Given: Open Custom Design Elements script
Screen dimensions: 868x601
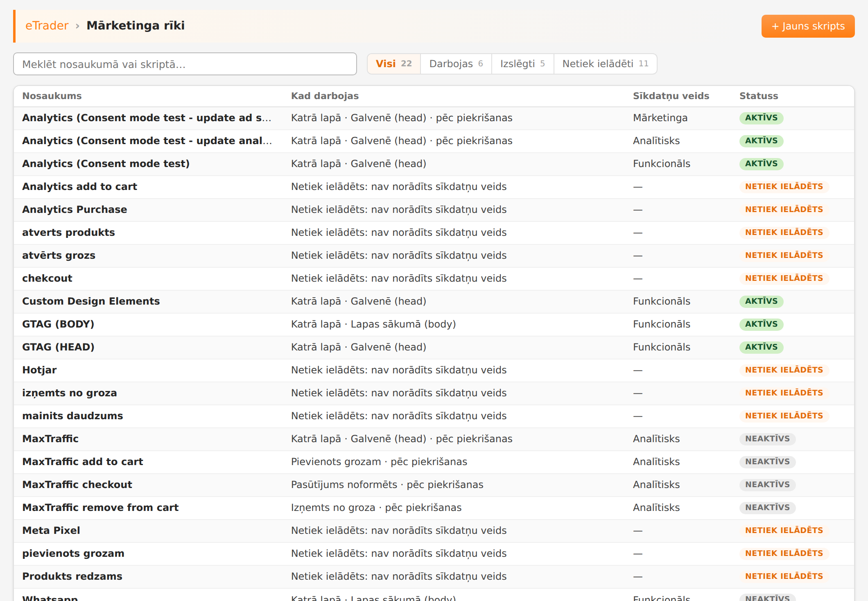Looking at the screenshot, I should tap(91, 301).
